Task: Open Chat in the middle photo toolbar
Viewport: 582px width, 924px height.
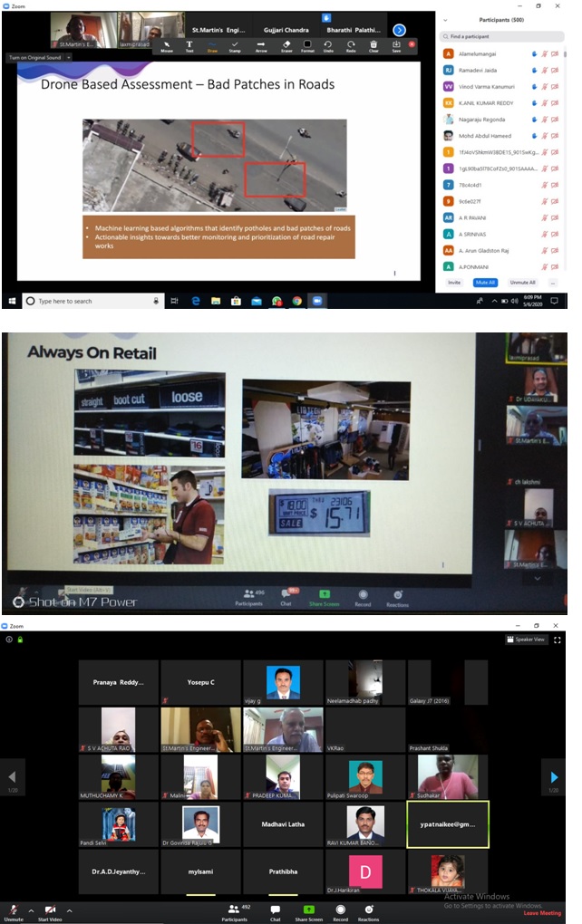Action: [286, 597]
